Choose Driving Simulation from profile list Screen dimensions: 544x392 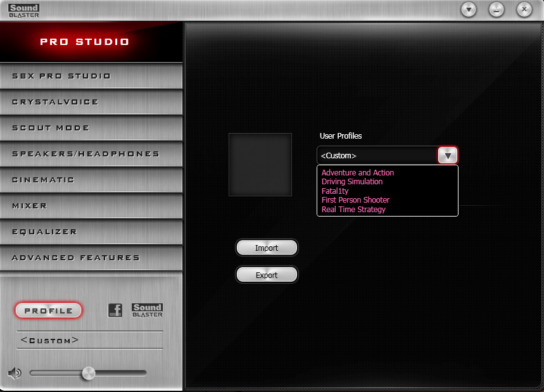coord(351,182)
